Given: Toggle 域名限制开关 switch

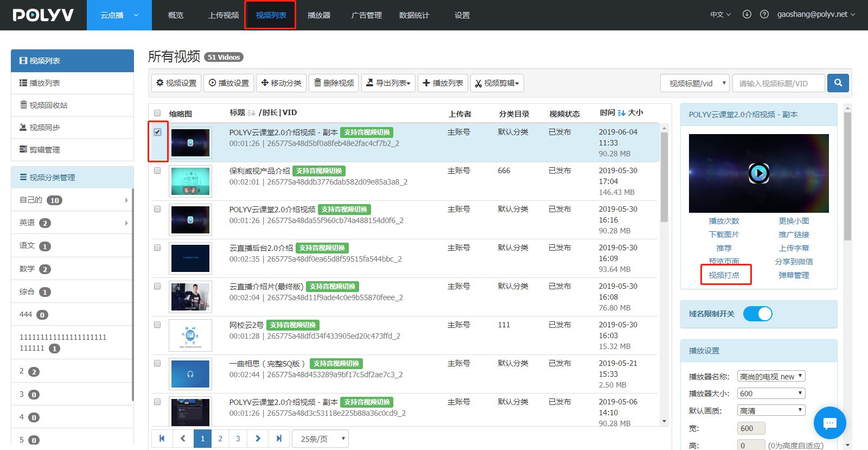Looking at the screenshot, I should 757,314.
